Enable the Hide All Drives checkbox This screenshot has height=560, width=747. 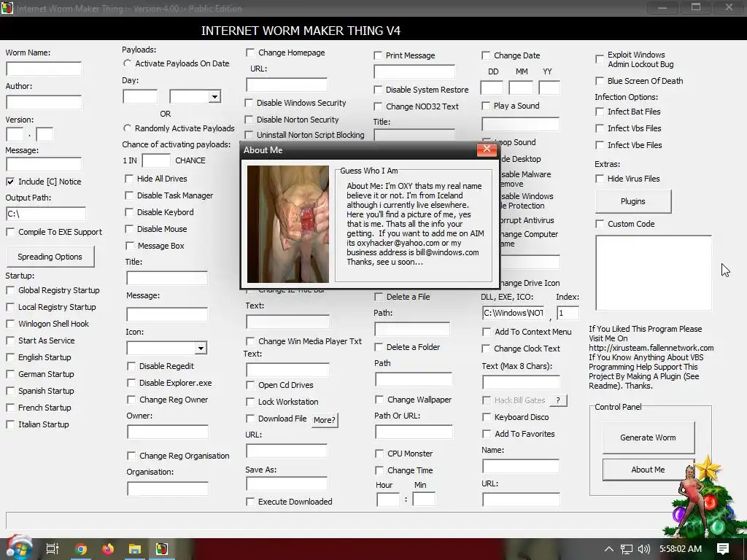coord(129,179)
